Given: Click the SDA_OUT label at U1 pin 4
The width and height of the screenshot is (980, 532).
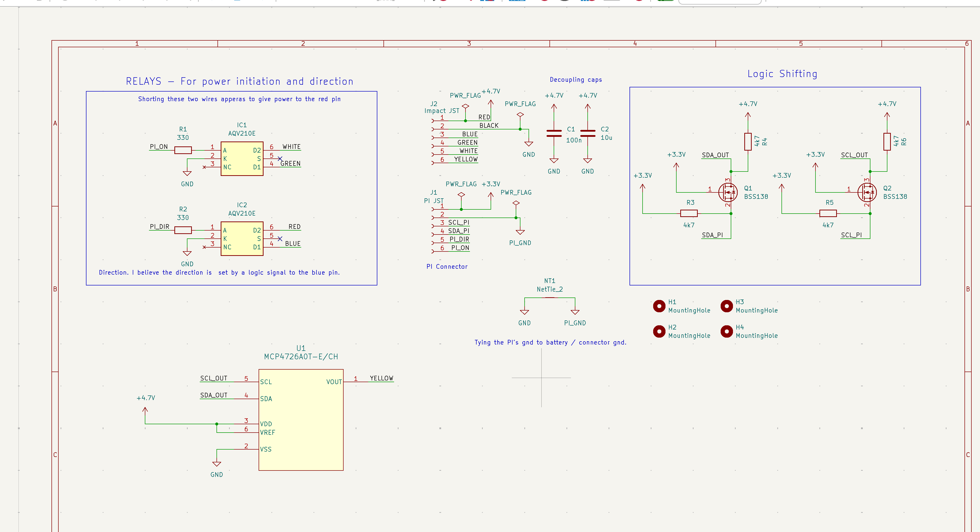Looking at the screenshot, I should point(214,395).
